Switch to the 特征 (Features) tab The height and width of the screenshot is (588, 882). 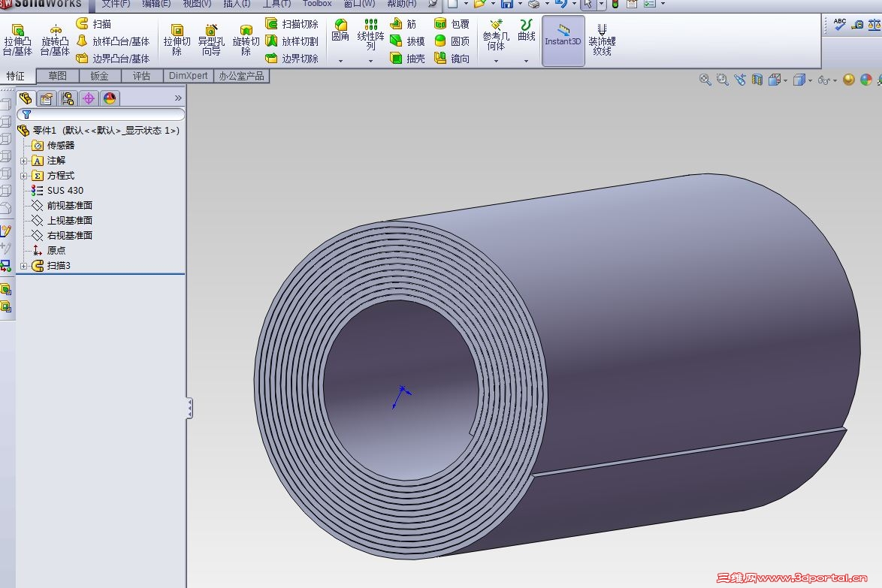click(16, 75)
